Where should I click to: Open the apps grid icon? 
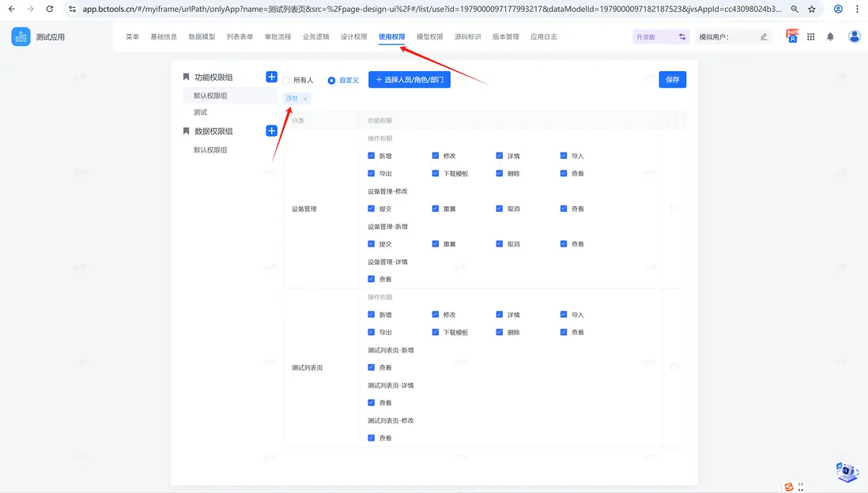pyautogui.click(x=810, y=36)
